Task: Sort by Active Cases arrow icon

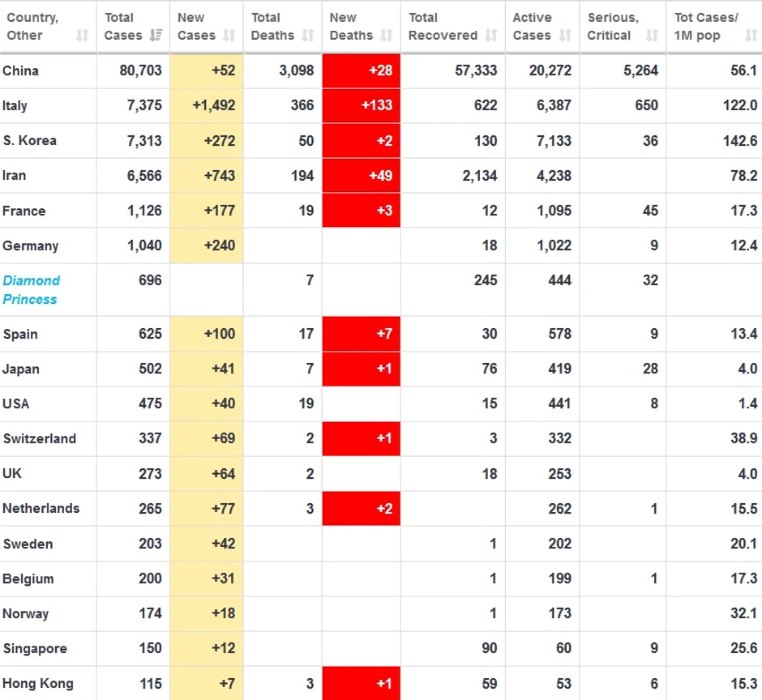Action: (566, 36)
